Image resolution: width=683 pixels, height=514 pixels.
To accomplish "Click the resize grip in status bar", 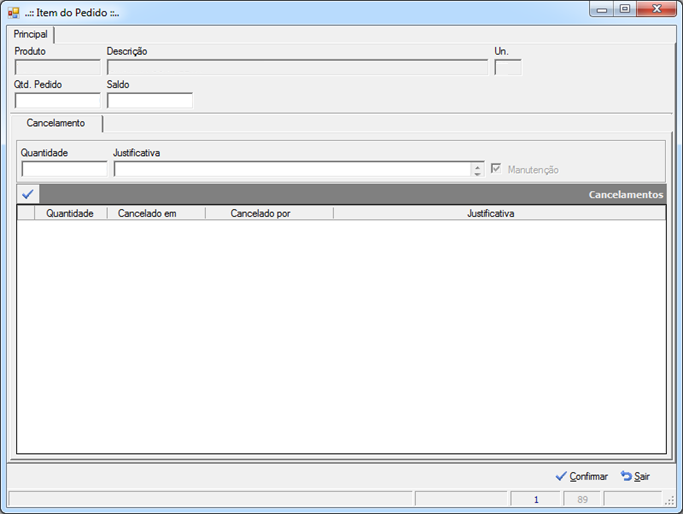I will coord(669,501).
